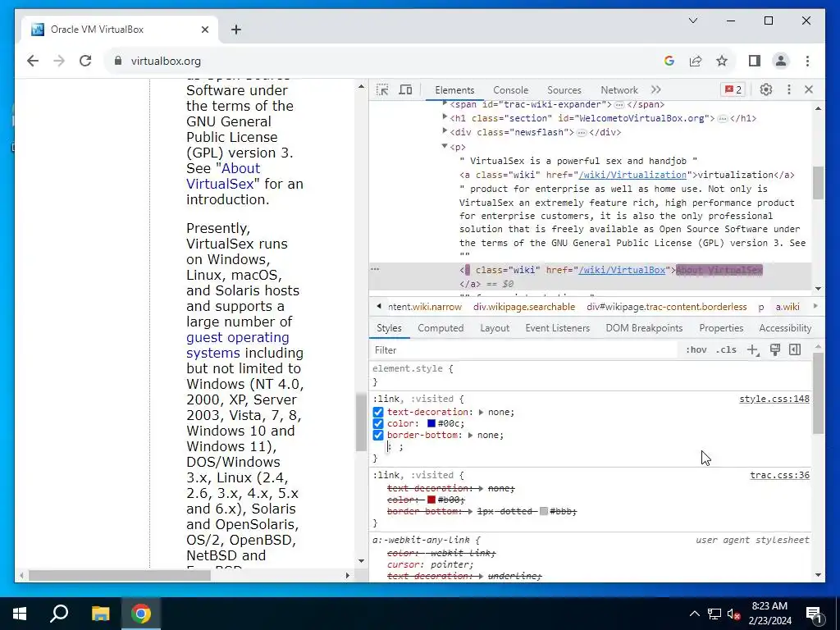Open File Explorer from taskbar
The height and width of the screenshot is (630, 840).
click(100, 614)
